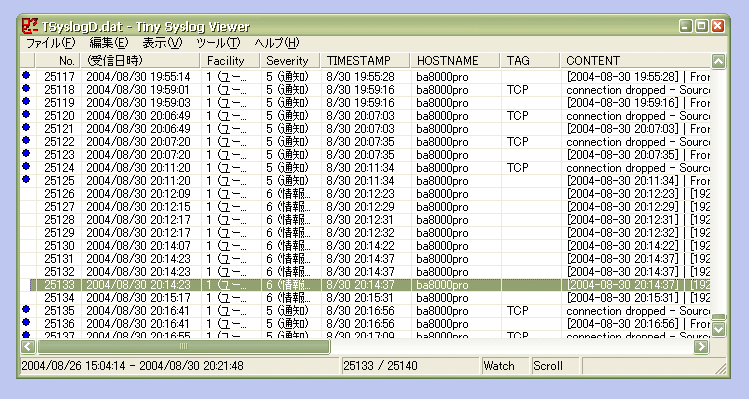Click the horizontal scrollbar left arrow

(28, 346)
